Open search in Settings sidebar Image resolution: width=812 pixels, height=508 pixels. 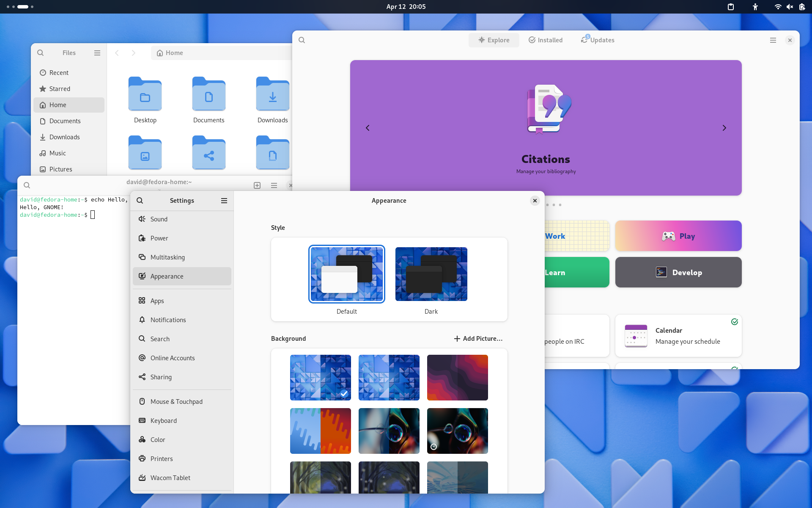[140, 201]
